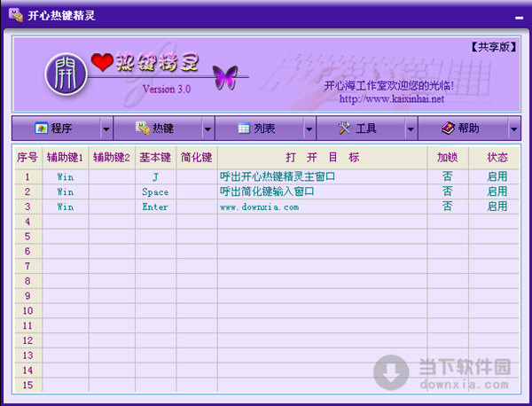Click 开心海工作室欢迎您的光临 text
This screenshot has height=406, width=532.
click(389, 85)
